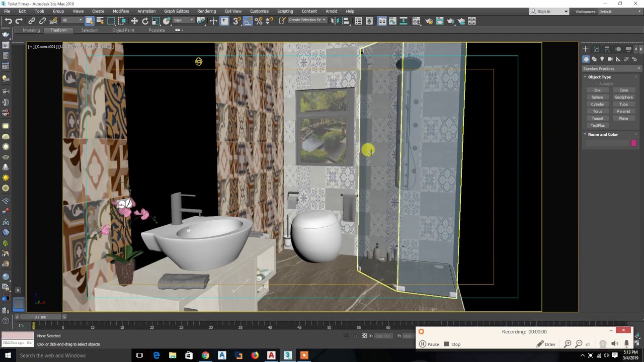Click the Unlink Selection icon
644x362 pixels.
(x=43, y=21)
